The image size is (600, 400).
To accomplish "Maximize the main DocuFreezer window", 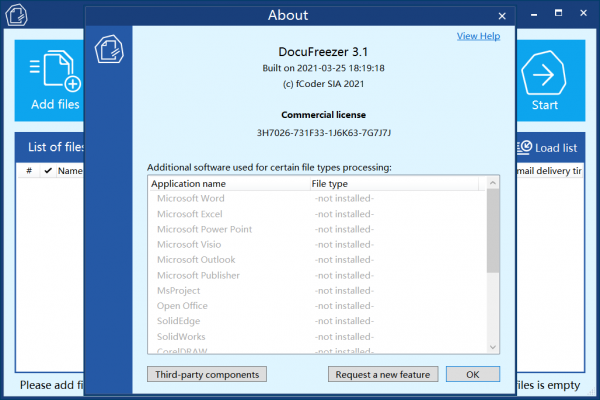I will click(x=559, y=13).
